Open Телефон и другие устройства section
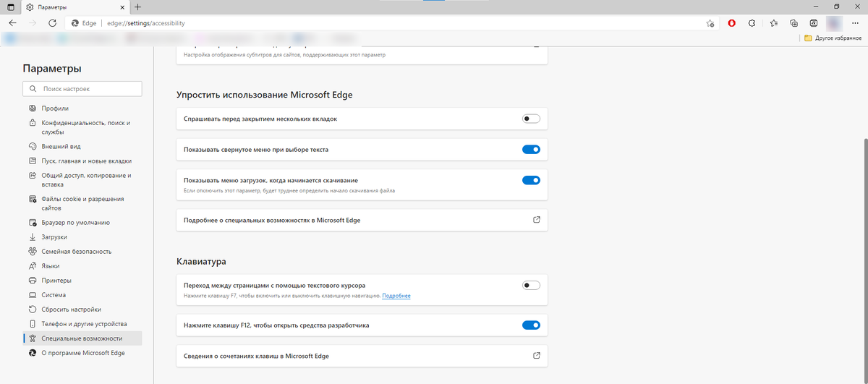This screenshot has height=384, width=868. pos(82,324)
